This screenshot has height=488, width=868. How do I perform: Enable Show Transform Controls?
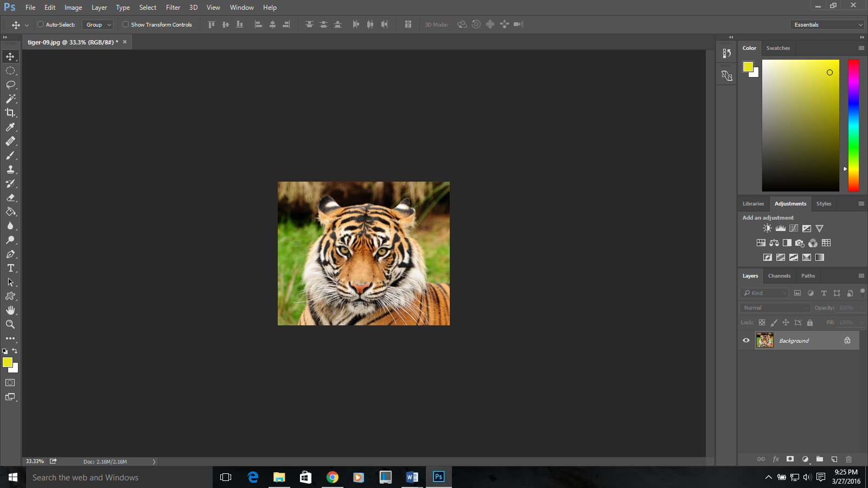click(125, 24)
